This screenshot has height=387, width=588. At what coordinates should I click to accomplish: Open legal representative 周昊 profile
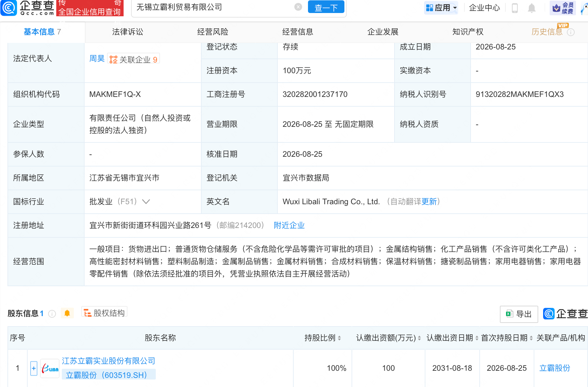click(x=97, y=59)
